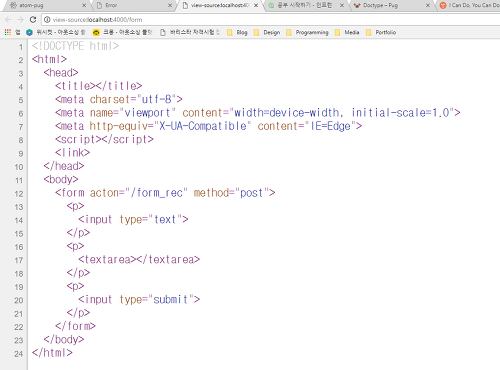Click the link tag source line

point(72,153)
